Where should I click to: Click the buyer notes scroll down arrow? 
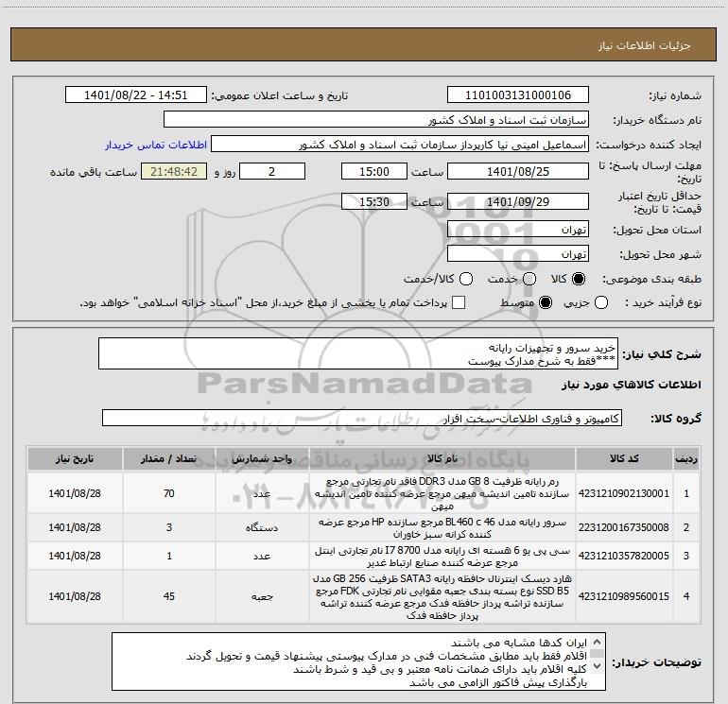coord(598,666)
